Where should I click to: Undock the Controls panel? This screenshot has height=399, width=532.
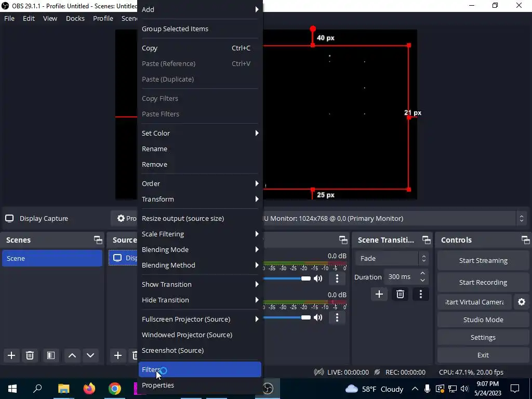(x=526, y=240)
